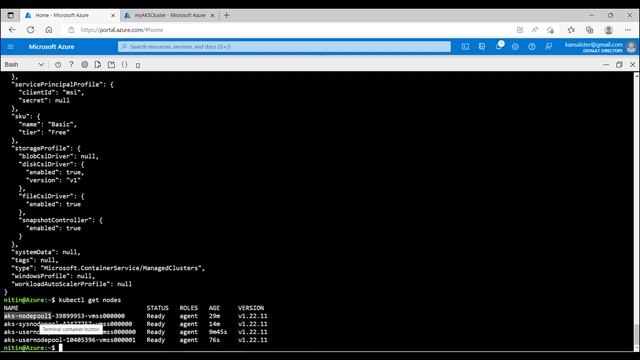
Task: Click the terminal scrollbar thumb
Action: [636, 335]
